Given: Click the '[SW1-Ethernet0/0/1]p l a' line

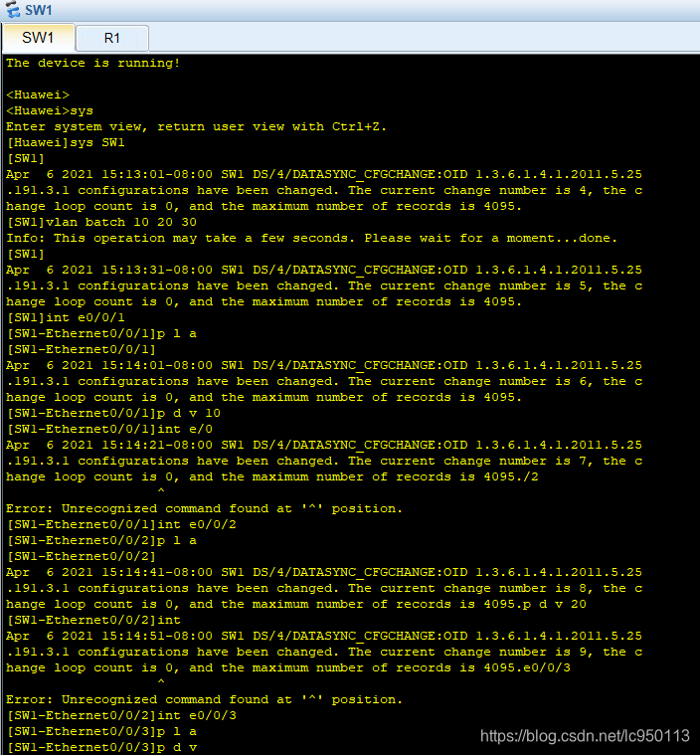Looking at the screenshot, I should [101, 333].
